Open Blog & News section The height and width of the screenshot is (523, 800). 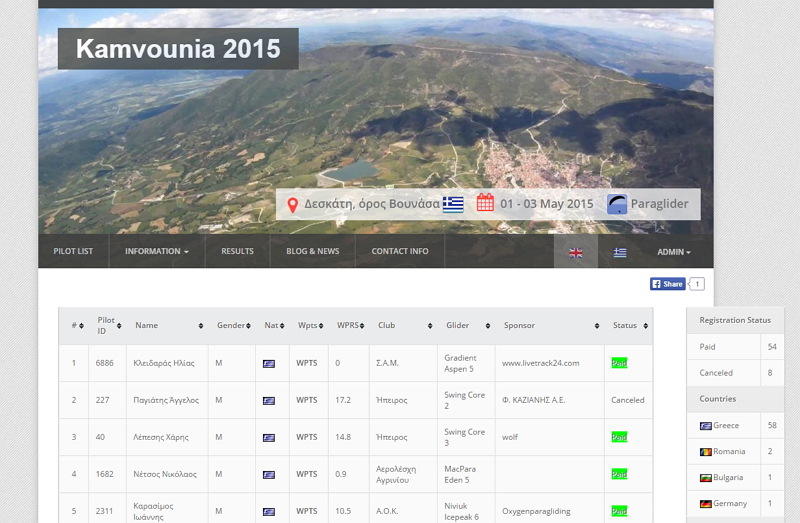(312, 251)
